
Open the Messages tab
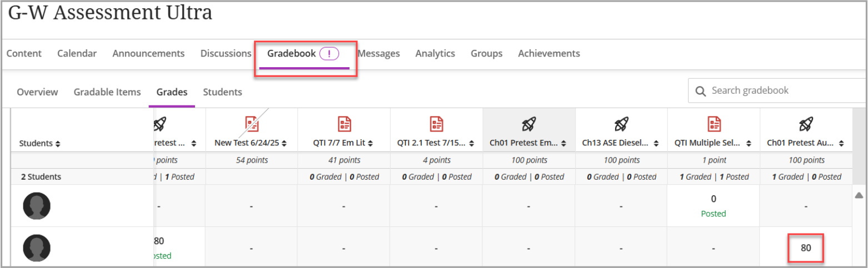(x=378, y=54)
